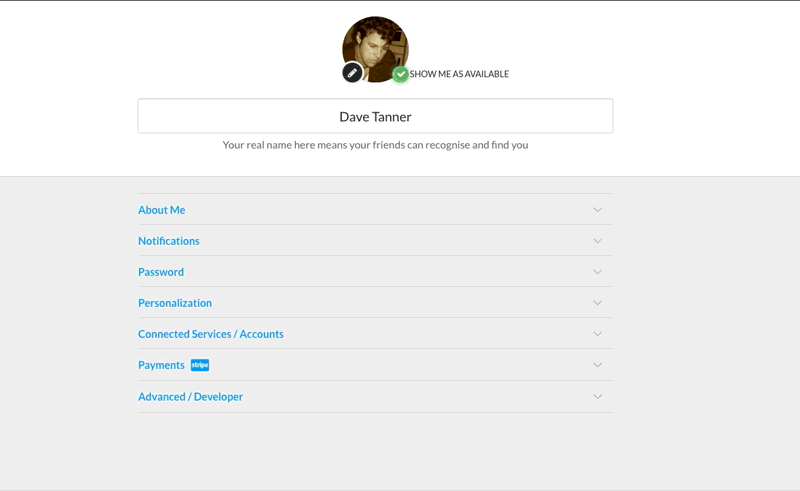Viewport: 800px width, 491px height.
Task: Click the pencil edit icon on avatar
Action: click(x=352, y=73)
